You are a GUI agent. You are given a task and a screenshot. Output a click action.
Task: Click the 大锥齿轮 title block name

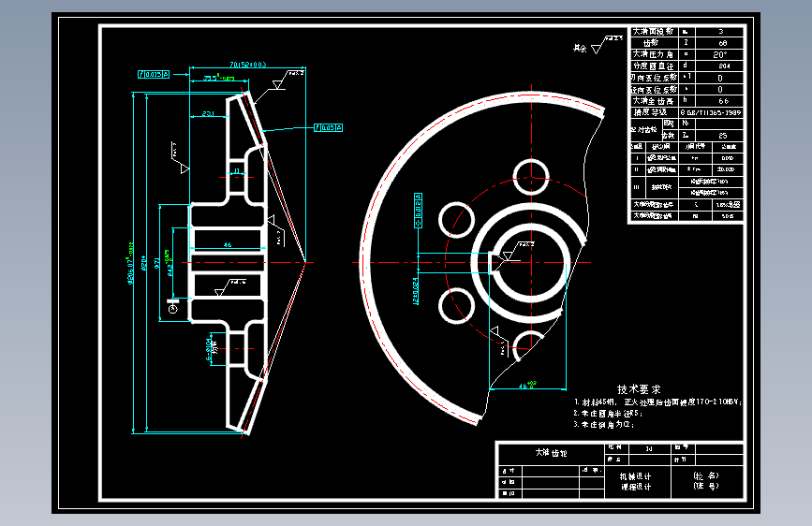click(551, 453)
